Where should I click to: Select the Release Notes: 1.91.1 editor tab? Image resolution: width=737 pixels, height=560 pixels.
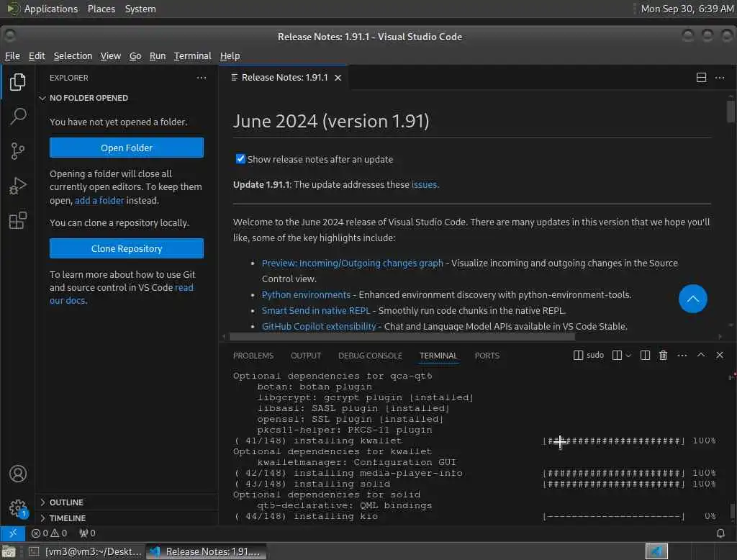click(x=283, y=78)
